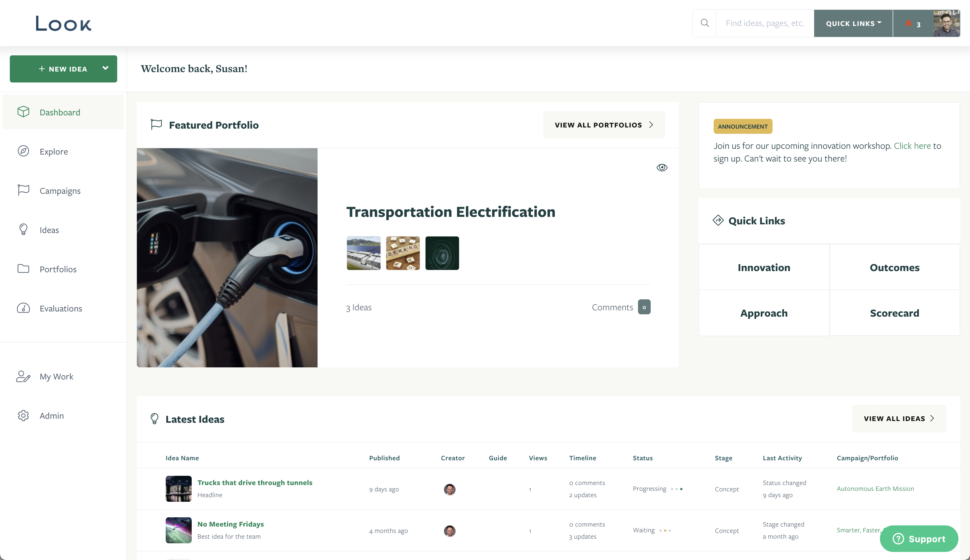The height and width of the screenshot is (560, 970).
Task: Click the Portfolios folder icon
Action: [x=23, y=269]
